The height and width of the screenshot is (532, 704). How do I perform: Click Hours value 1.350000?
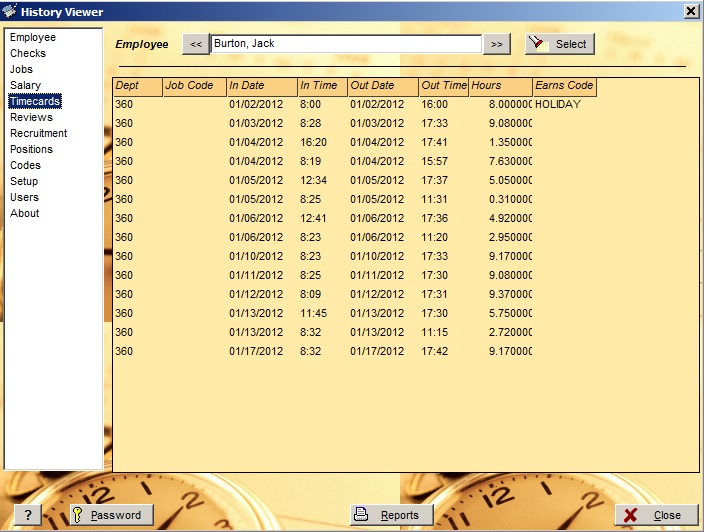[510, 142]
